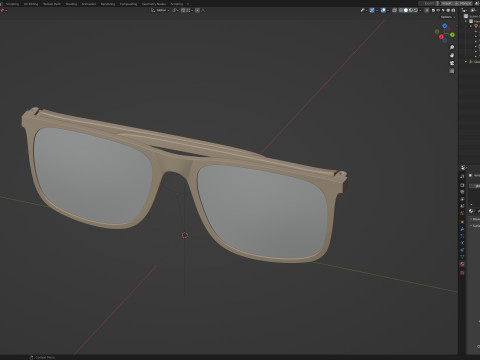Screen dimensions: 480x360
Task: Open the viewport shading options dropdown
Action: pos(420,10)
